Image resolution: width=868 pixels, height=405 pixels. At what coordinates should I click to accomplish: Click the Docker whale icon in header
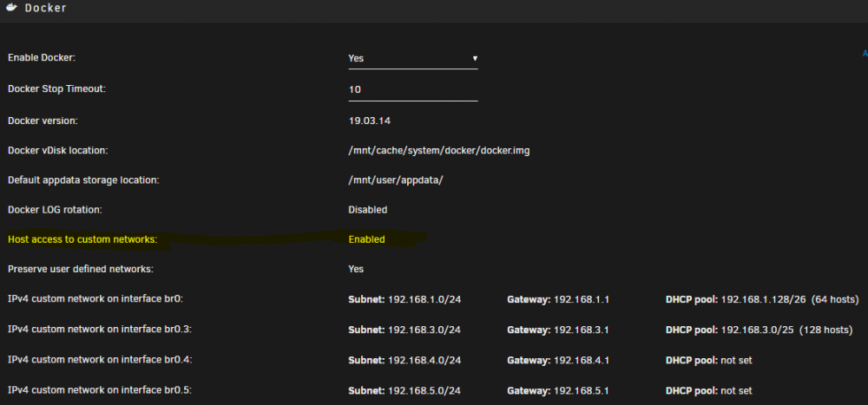[x=11, y=8]
